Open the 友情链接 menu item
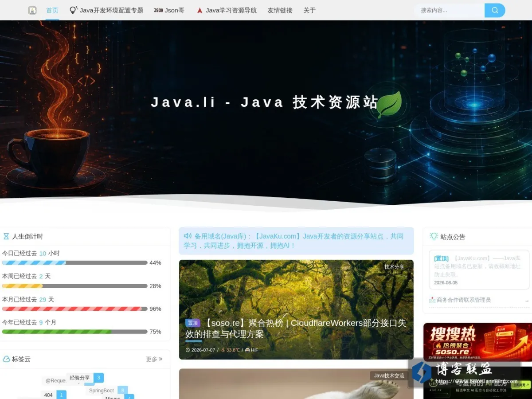Screen dimensions: 532x399 pyautogui.click(x=280, y=10)
